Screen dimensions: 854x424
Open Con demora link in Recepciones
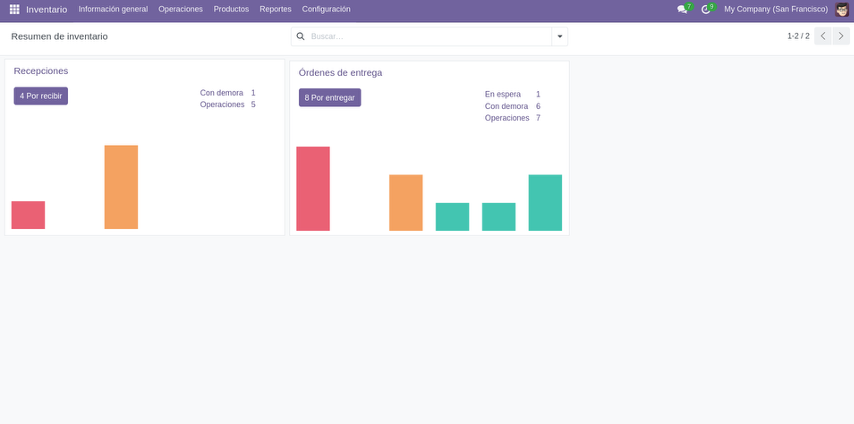coord(221,93)
